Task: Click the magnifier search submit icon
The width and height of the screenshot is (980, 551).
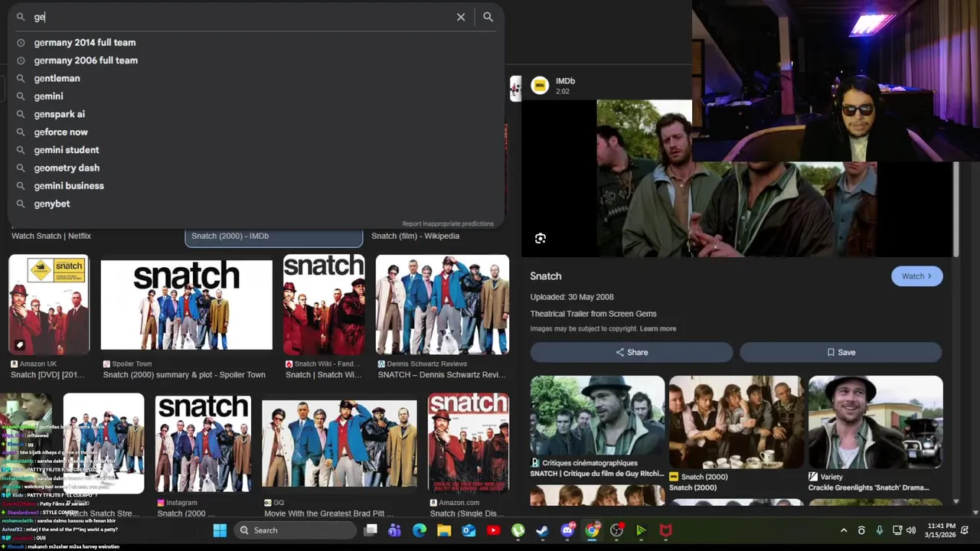Action: pyautogui.click(x=488, y=17)
